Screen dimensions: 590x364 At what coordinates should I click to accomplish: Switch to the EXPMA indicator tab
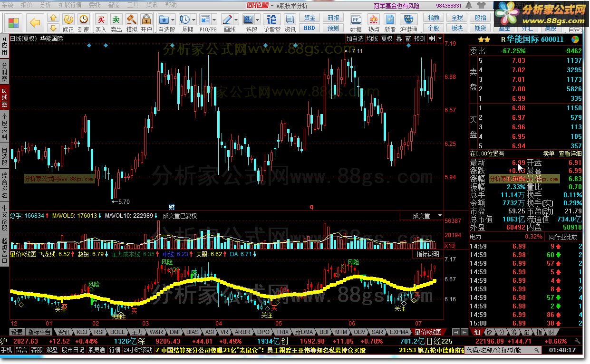(x=399, y=332)
